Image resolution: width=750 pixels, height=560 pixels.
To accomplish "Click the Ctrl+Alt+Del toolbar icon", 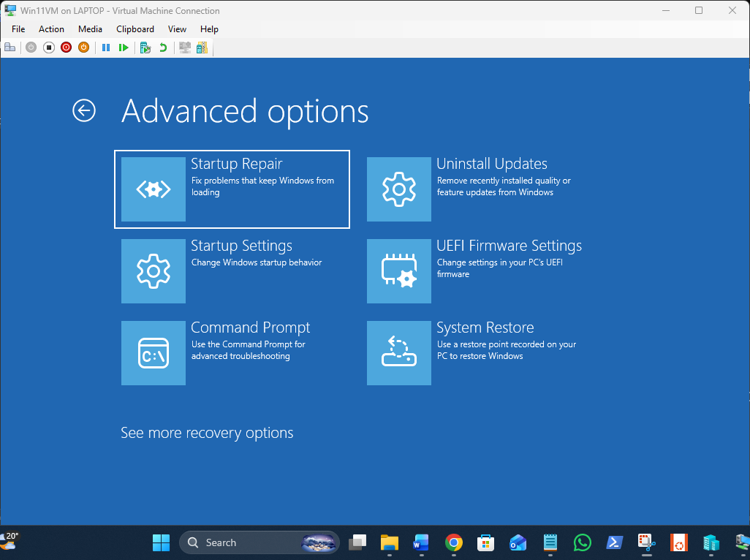I will coord(10,48).
